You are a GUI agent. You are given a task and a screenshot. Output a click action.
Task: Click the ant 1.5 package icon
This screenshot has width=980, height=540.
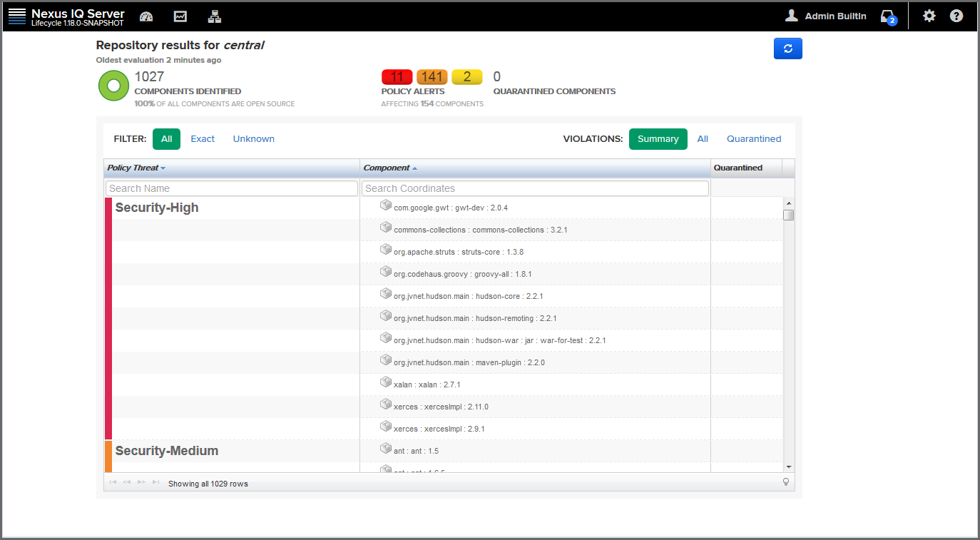pos(386,449)
